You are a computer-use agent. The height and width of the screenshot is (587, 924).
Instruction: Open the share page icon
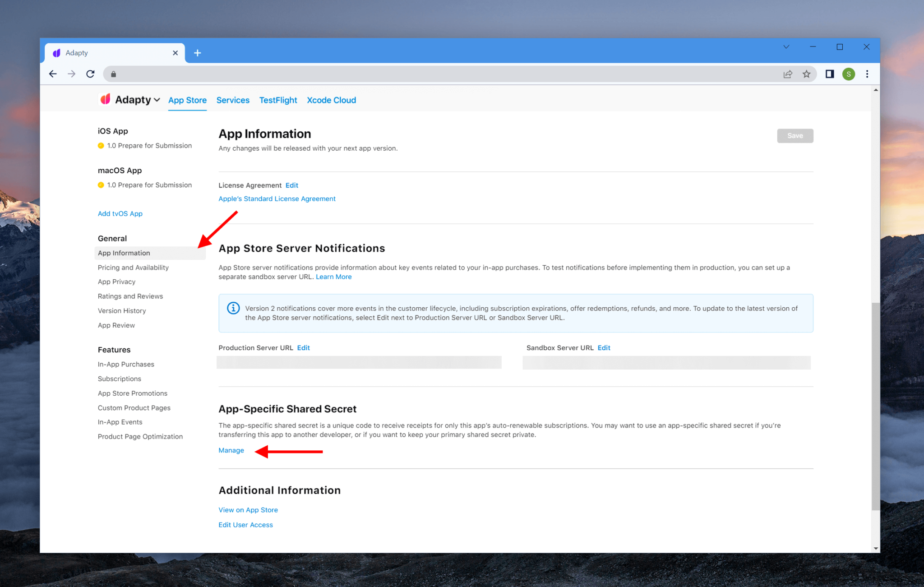pyautogui.click(x=788, y=74)
